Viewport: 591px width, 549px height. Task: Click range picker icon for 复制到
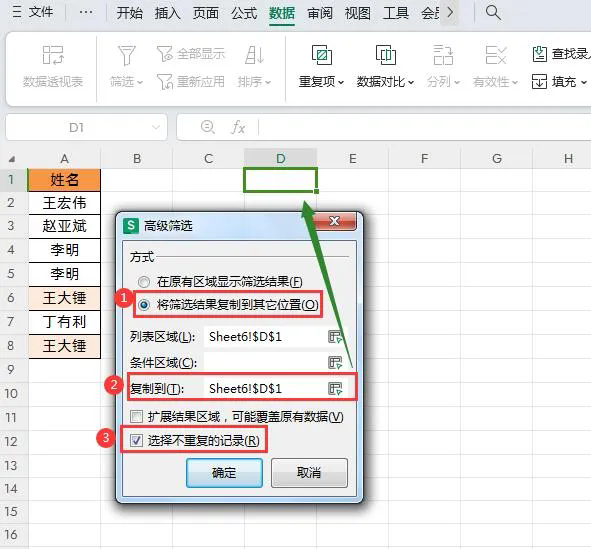[x=335, y=388]
